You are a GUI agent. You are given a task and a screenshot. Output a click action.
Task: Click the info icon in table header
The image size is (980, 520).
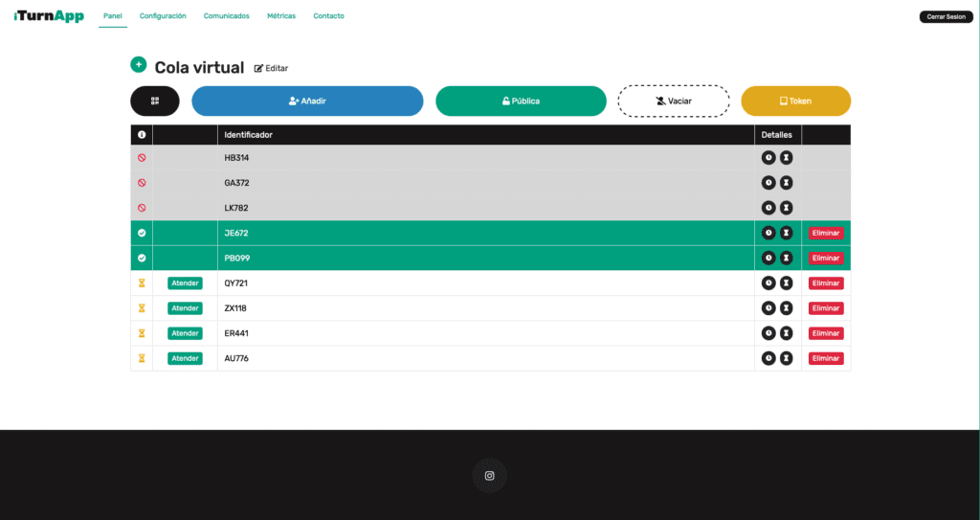pyautogui.click(x=142, y=135)
